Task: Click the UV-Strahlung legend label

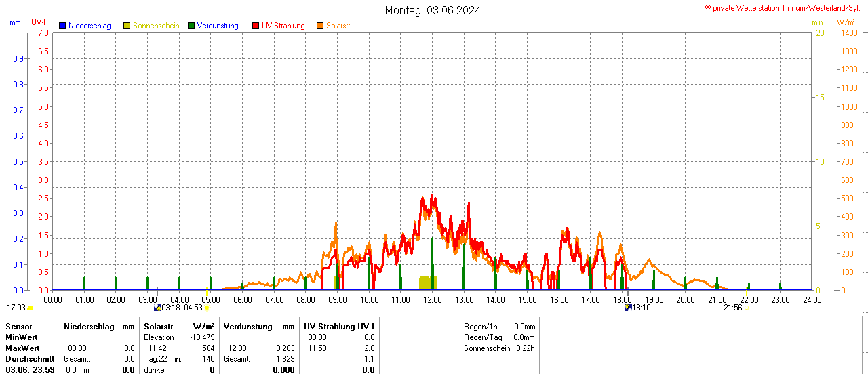Action: pos(283,26)
